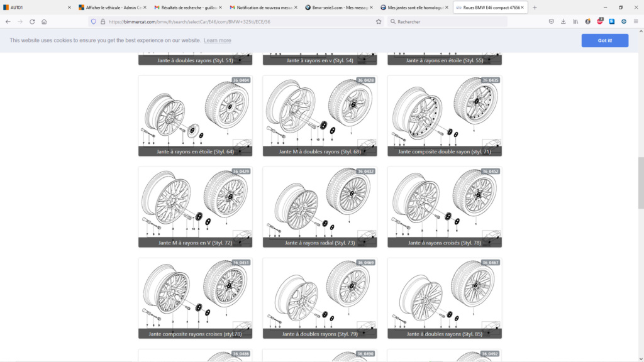Close the AUTO1 tab
The height and width of the screenshot is (362, 644).
point(69,8)
